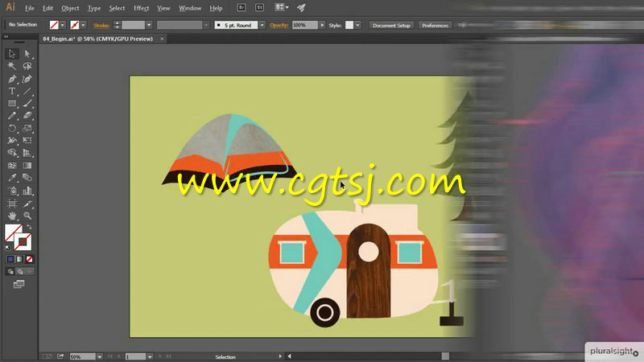Viewport: 644px width, 362px height.
Task: Open the Effect menu
Action: (x=142, y=8)
